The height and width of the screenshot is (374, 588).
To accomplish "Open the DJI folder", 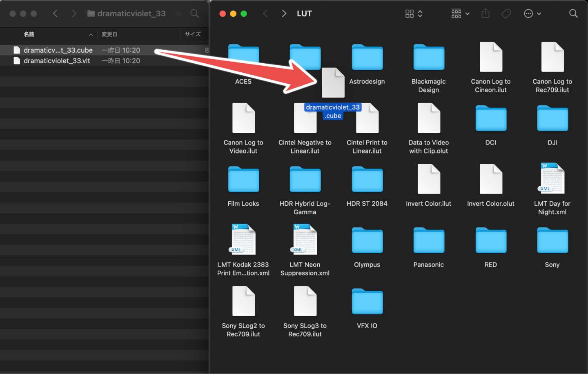I will [x=552, y=118].
